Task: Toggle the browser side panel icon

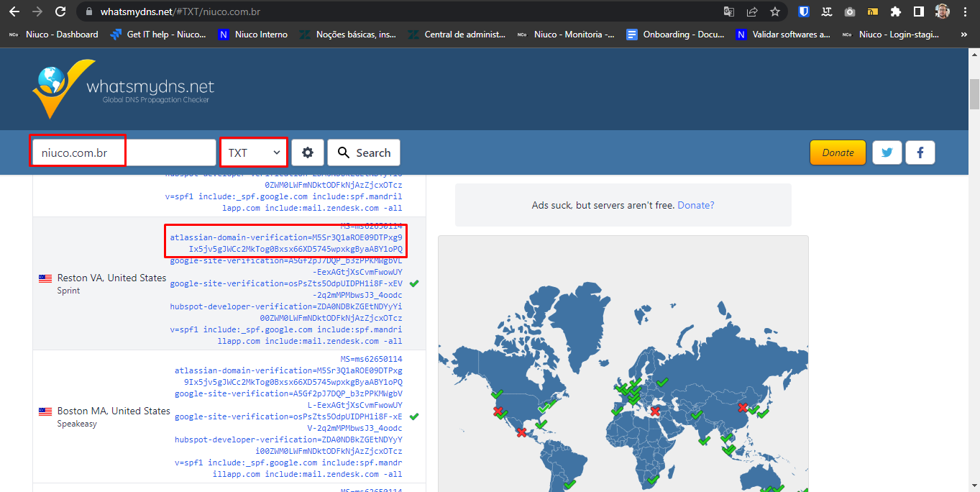Action: (918, 12)
